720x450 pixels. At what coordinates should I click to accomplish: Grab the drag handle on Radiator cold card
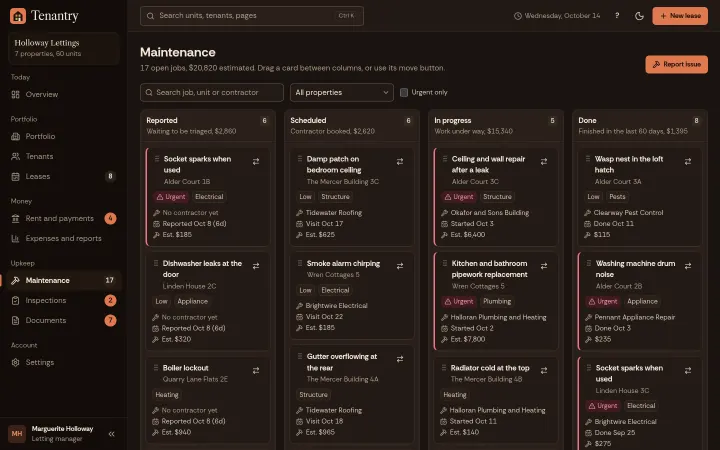click(x=444, y=368)
